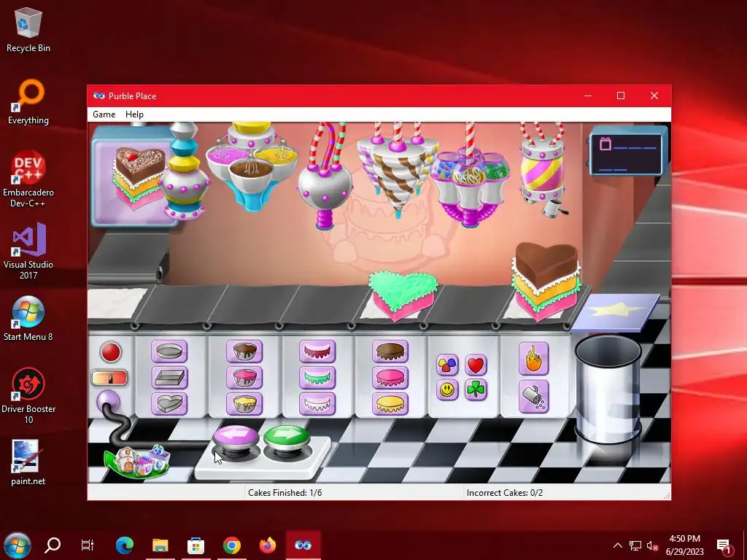747x560 pixels.
Task: Open taskbar search magnifier
Action: tap(53, 545)
